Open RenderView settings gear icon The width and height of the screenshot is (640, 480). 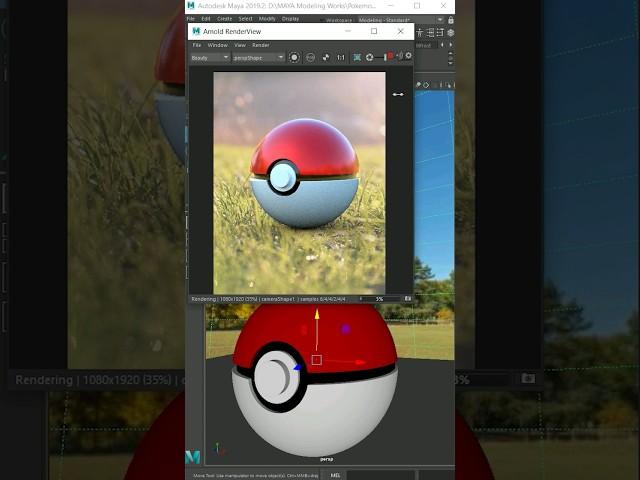pos(408,56)
